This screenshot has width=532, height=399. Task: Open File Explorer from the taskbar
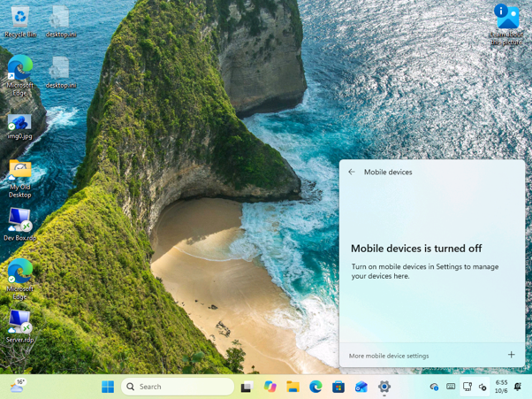pos(293,387)
